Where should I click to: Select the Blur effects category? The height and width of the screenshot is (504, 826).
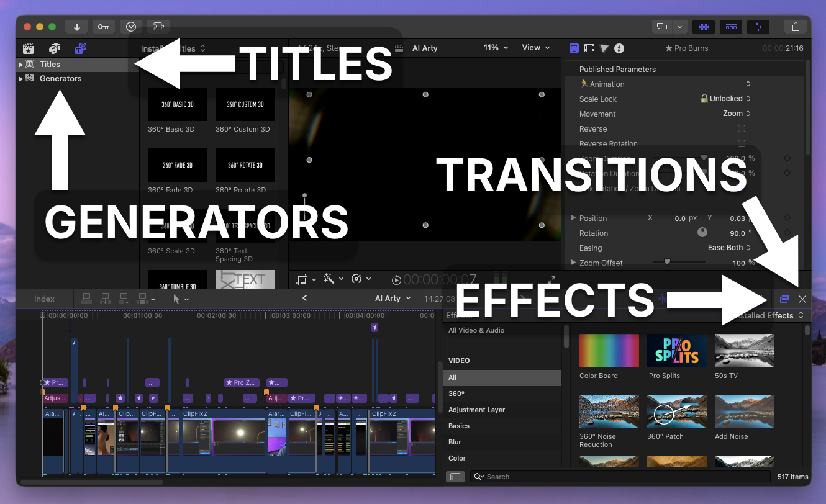[455, 442]
